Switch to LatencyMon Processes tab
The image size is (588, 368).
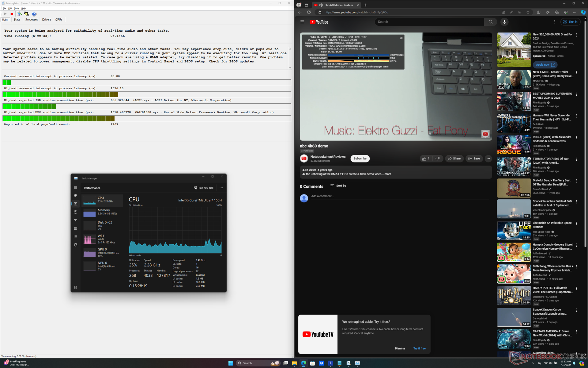click(x=32, y=19)
